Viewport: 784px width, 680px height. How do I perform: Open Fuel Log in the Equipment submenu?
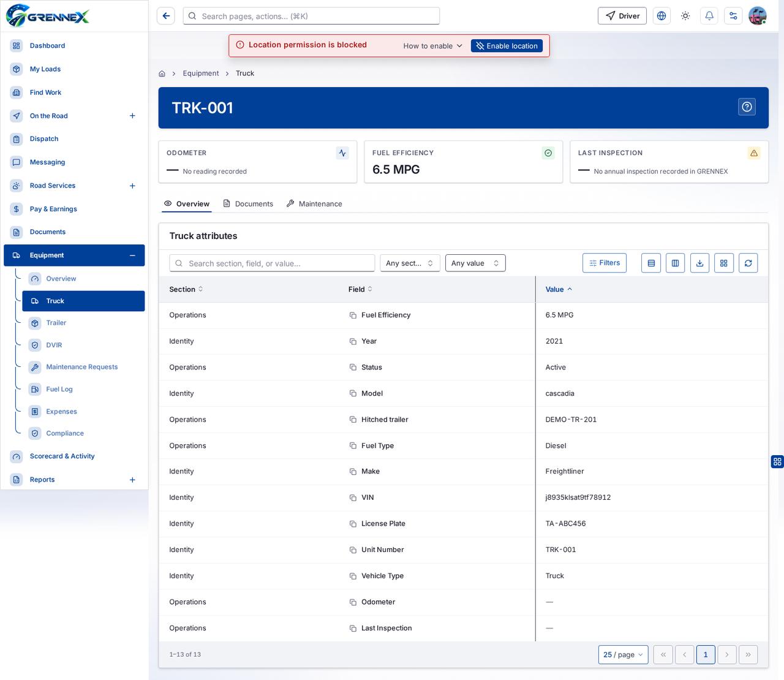pyautogui.click(x=59, y=389)
